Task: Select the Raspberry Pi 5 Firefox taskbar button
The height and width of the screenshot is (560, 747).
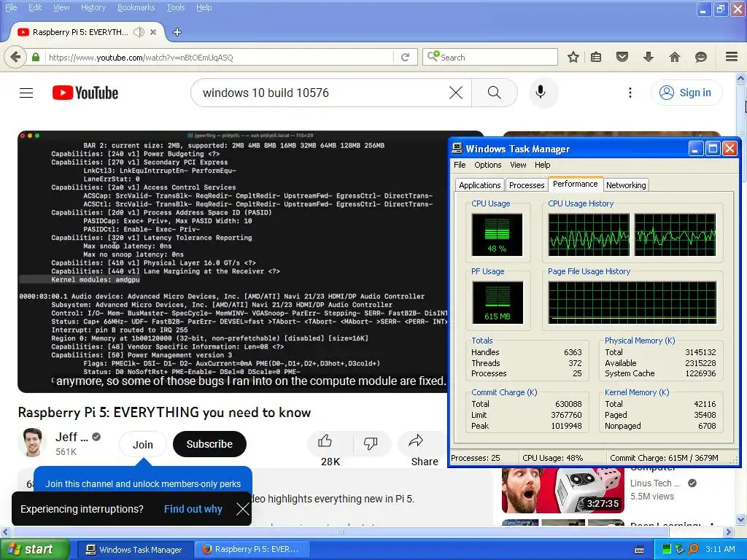Action: 252,550
